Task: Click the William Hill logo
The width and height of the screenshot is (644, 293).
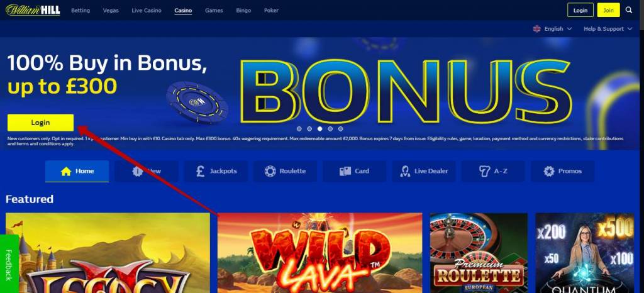Action: 33,10
